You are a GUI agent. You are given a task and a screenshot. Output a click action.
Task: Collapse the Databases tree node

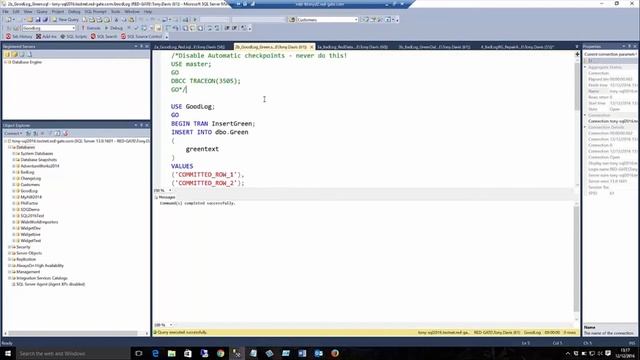pyautogui.click(x=9, y=147)
